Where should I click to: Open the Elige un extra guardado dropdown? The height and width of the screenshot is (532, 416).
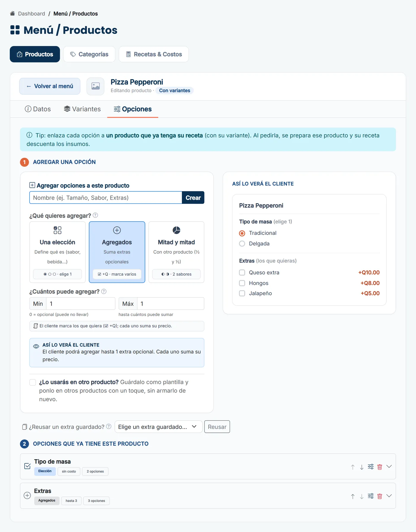point(158,427)
